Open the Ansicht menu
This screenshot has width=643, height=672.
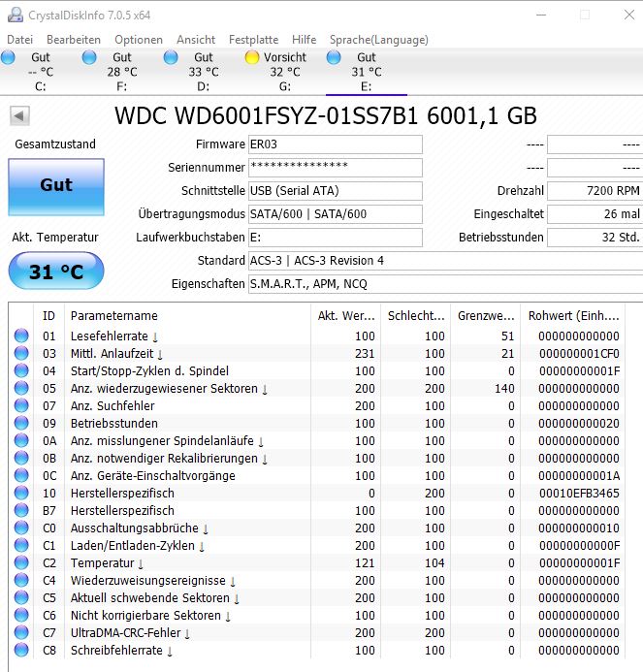[x=196, y=40]
